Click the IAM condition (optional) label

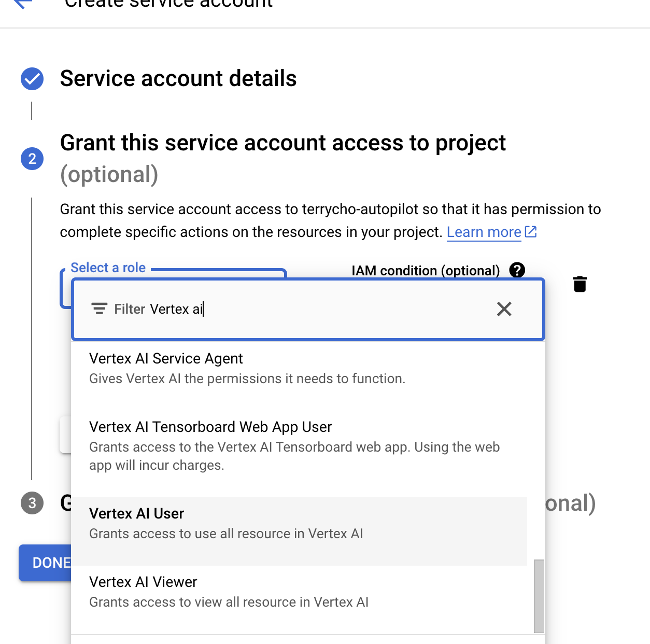click(426, 271)
